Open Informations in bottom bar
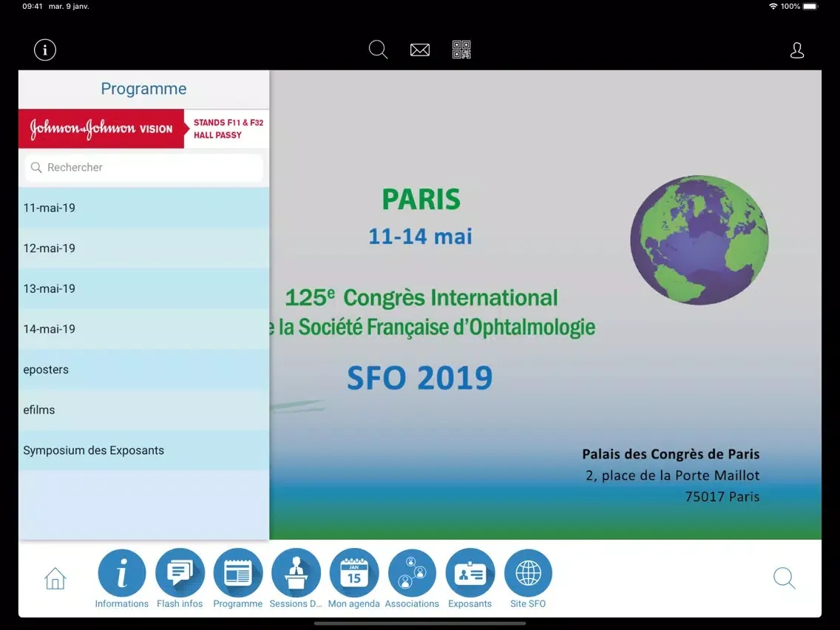The width and height of the screenshot is (840, 630). 122,573
